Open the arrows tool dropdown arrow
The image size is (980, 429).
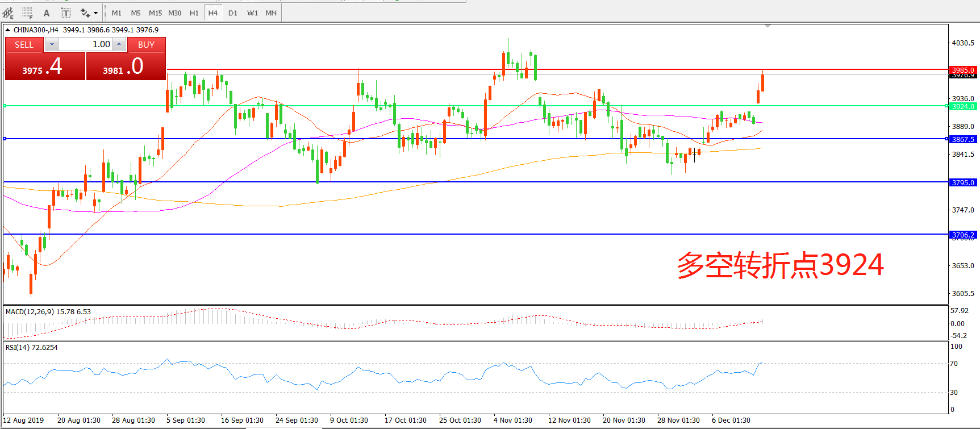[x=95, y=13]
